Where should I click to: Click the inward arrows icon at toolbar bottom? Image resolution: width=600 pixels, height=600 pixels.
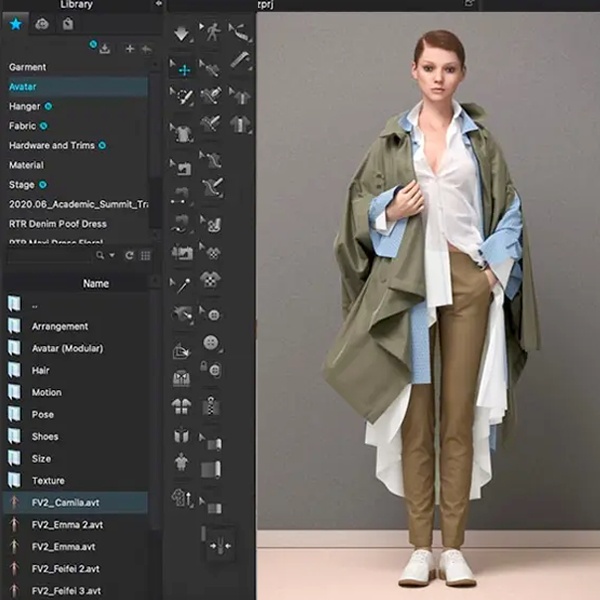220,546
